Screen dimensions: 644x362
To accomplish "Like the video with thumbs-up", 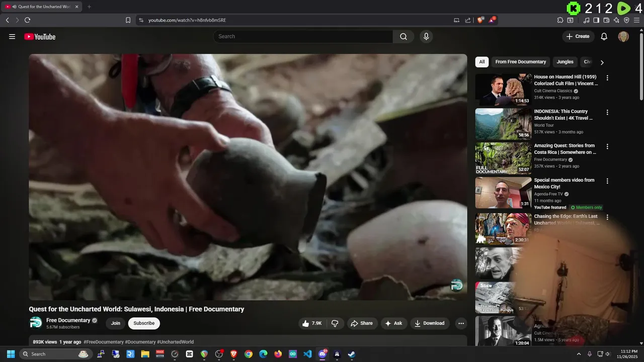I will point(312,323).
